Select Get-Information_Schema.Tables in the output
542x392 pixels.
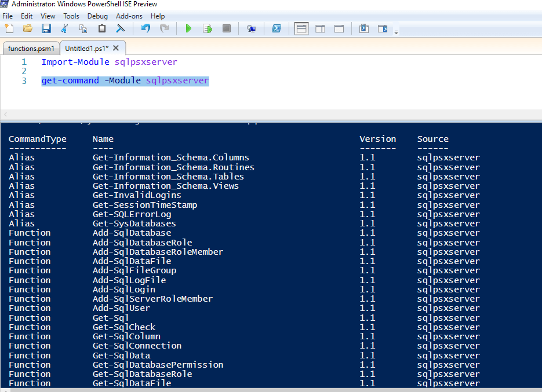(x=168, y=177)
